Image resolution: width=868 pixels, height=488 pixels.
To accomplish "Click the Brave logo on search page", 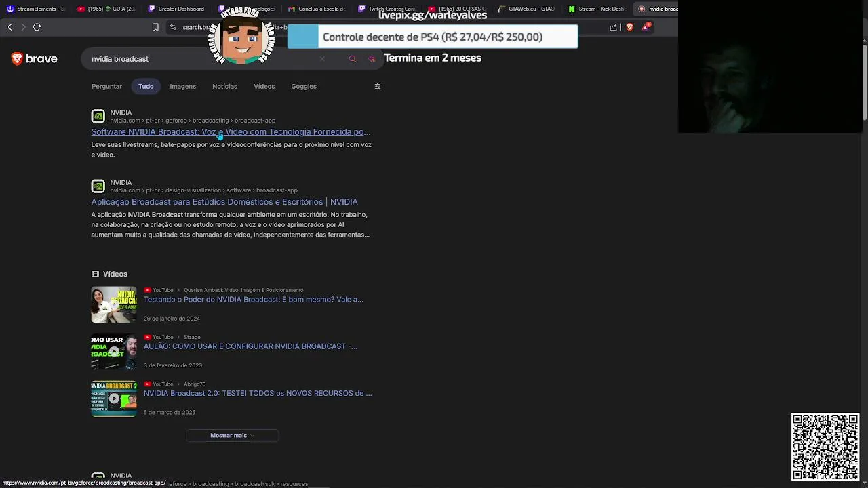I will click(x=35, y=59).
